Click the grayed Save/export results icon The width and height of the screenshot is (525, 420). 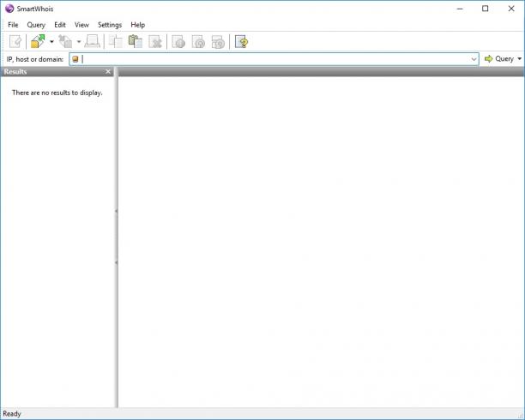coord(65,41)
